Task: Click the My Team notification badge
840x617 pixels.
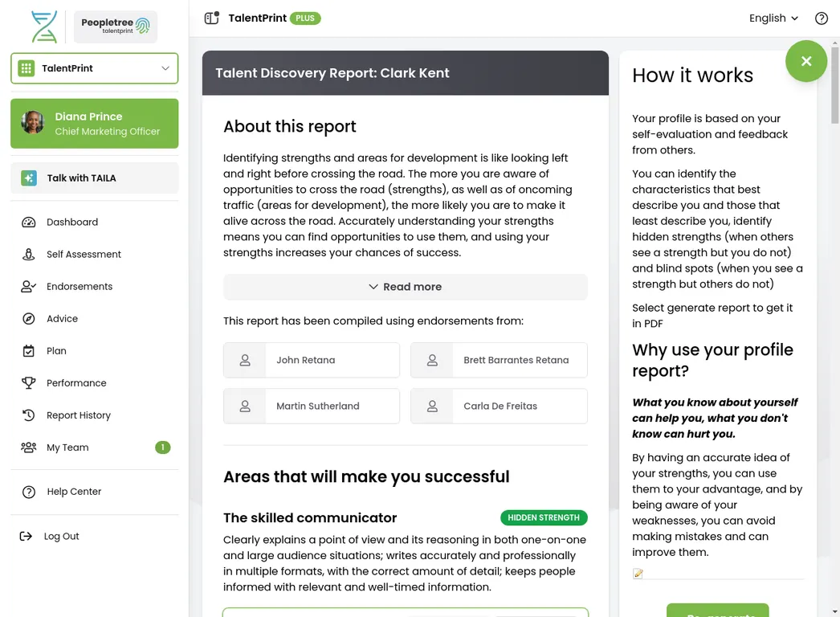Action: (163, 447)
